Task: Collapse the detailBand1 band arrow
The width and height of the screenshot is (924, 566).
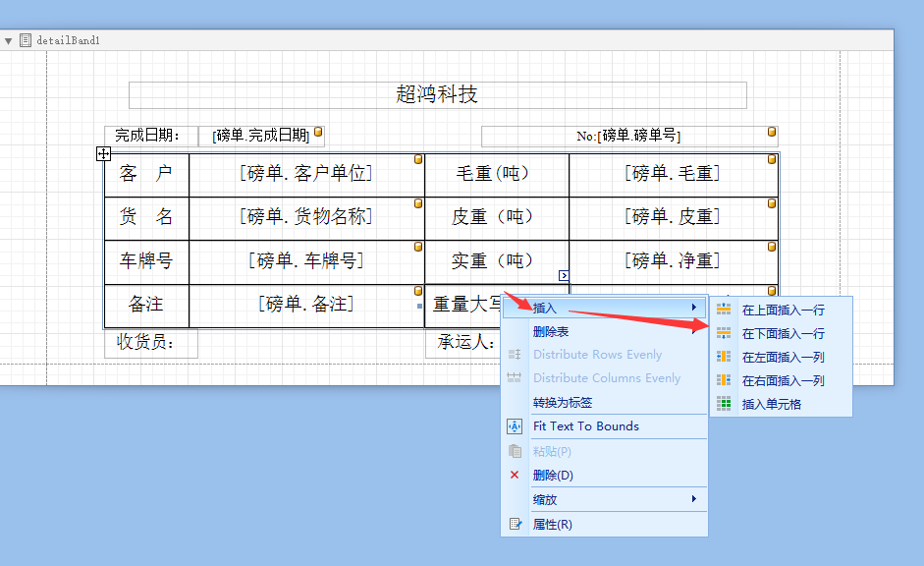Action: (x=8, y=40)
